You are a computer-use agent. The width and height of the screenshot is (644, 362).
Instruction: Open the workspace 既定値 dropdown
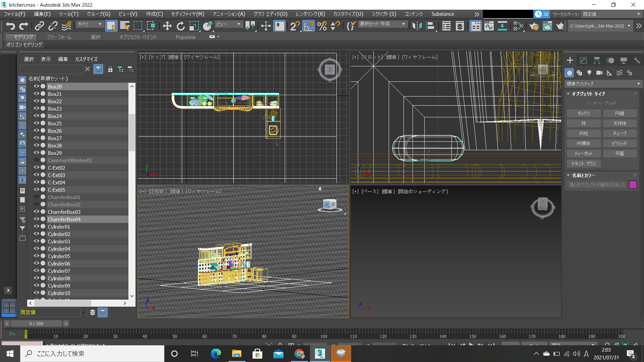coord(611,14)
